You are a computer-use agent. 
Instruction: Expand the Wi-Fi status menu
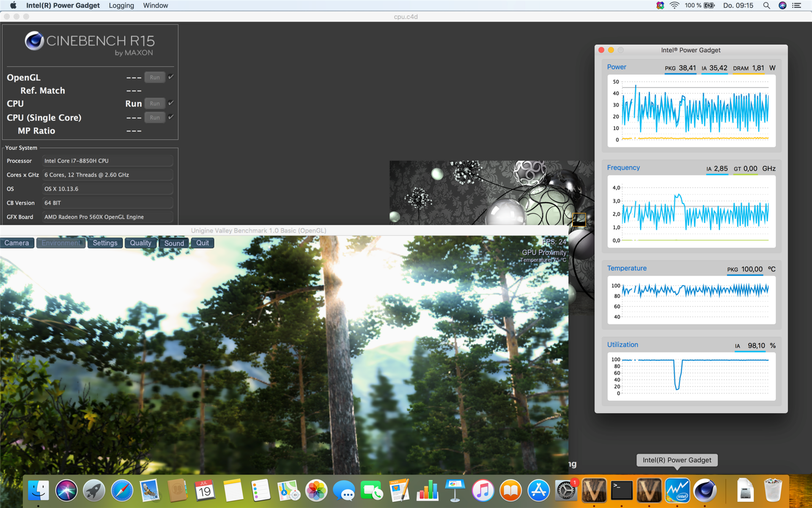pyautogui.click(x=675, y=6)
